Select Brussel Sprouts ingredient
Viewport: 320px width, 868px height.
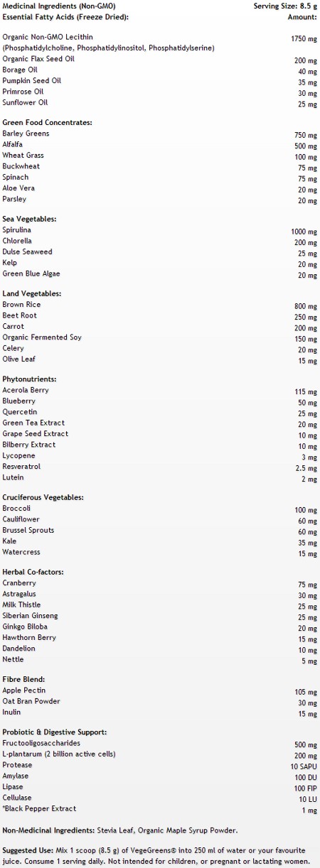click(x=28, y=530)
